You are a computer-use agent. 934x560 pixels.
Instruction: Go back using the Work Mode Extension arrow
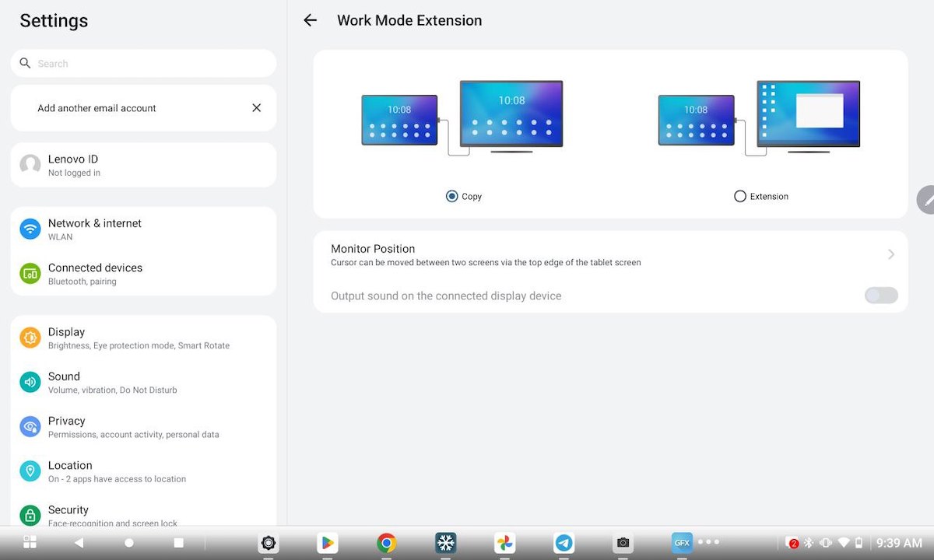310,21
